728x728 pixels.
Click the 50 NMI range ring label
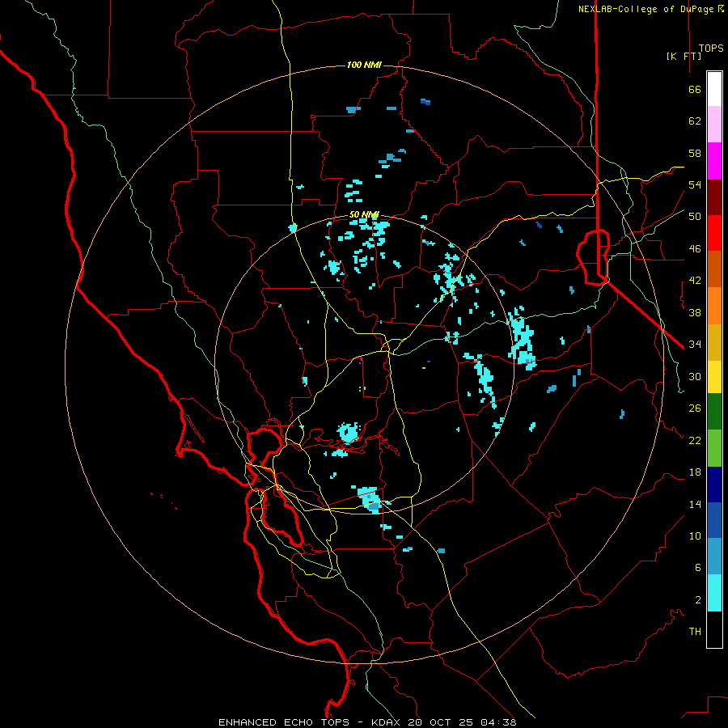(x=364, y=214)
